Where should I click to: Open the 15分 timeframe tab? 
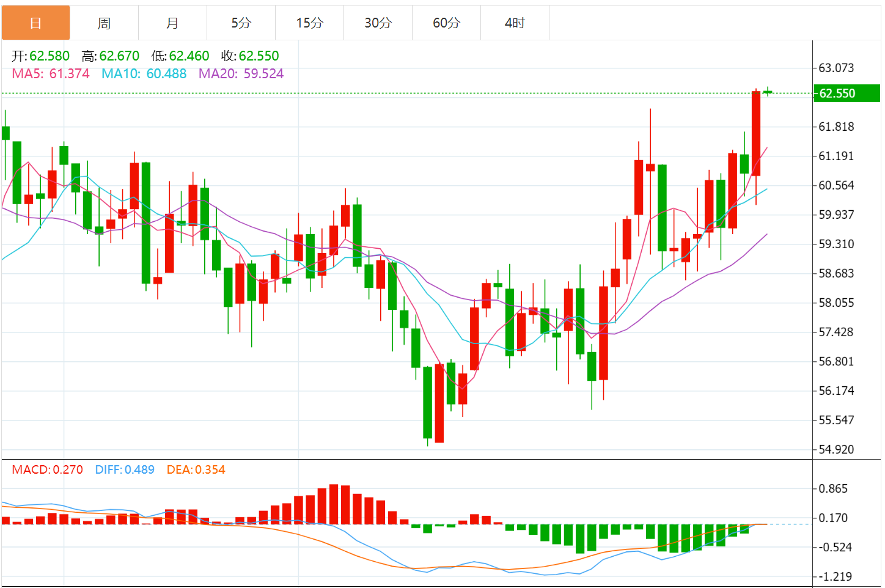click(310, 23)
